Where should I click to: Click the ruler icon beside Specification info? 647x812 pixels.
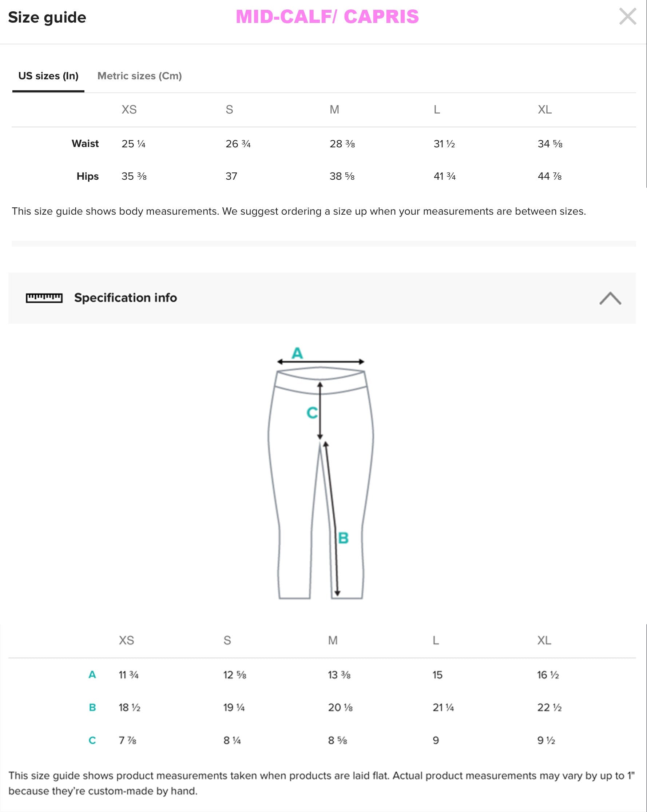pos(44,298)
